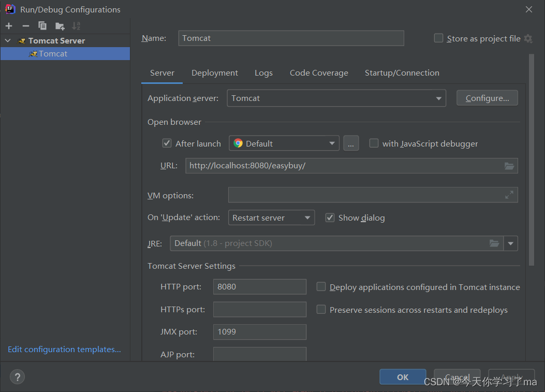Add a new run configuration

(x=8, y=25)
